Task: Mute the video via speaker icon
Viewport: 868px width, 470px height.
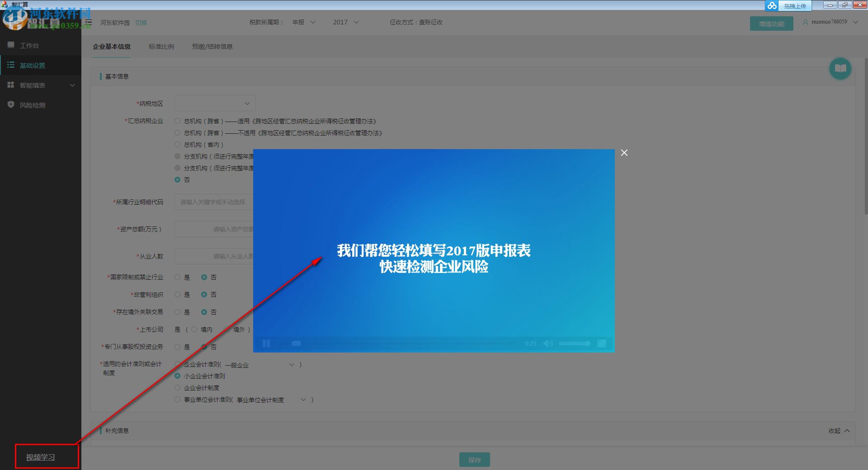Action: pos(548,343)
